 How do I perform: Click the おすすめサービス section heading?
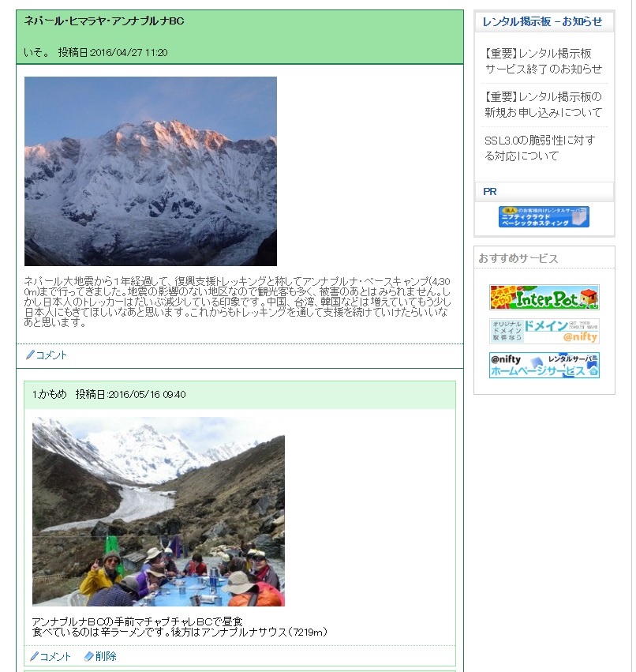point(518,258)
